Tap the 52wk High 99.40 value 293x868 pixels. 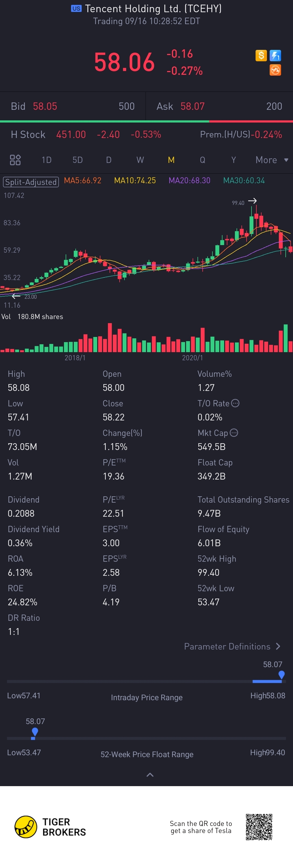click(208, 572)
